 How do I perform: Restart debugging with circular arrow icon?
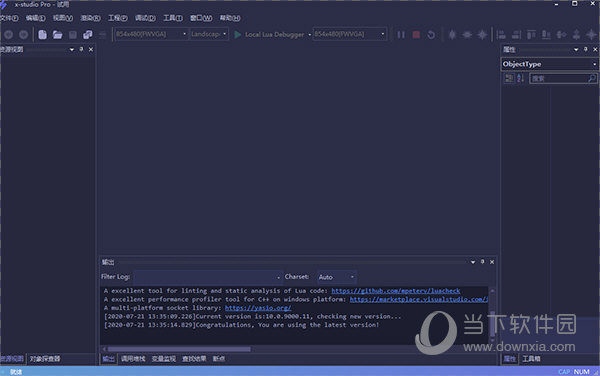point(431,35)
